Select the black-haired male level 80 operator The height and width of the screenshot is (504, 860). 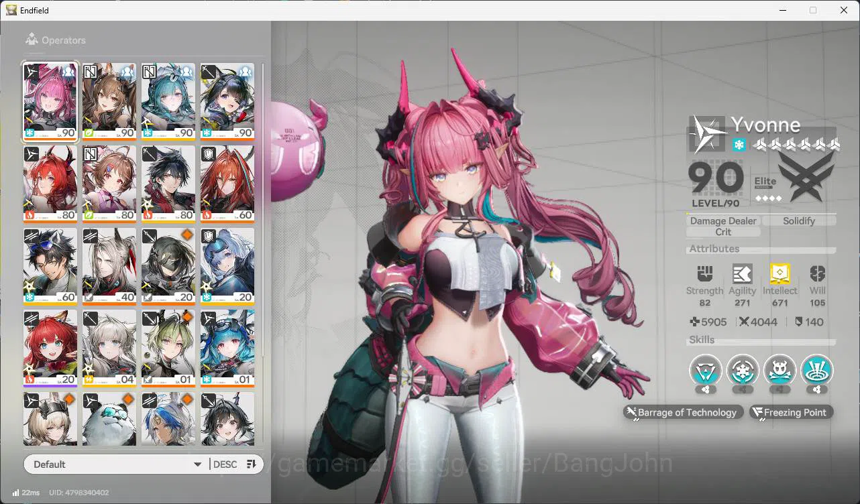point(168,184)
